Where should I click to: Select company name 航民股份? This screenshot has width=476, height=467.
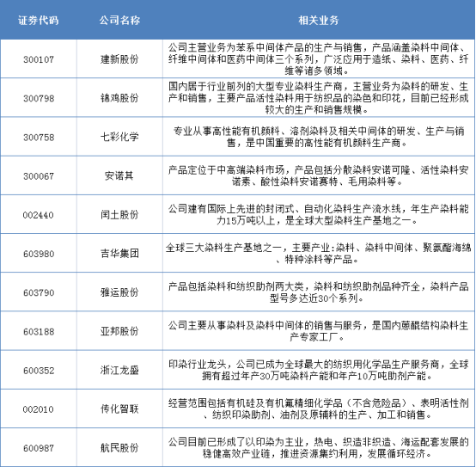pos(119,448)
